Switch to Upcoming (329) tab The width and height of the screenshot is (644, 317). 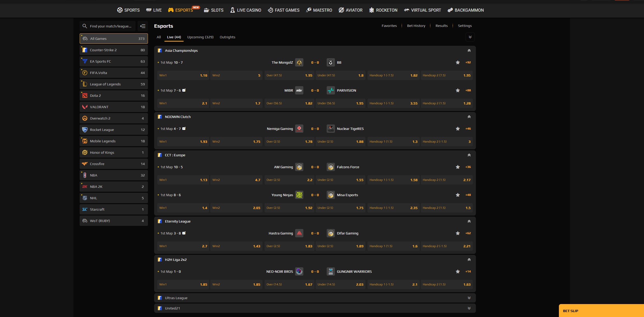pyautogui.click(x=200, y=37)
